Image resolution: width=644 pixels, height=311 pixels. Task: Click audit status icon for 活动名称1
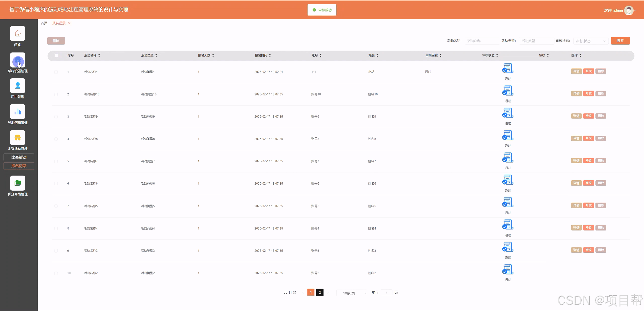(x=508, y=68)
